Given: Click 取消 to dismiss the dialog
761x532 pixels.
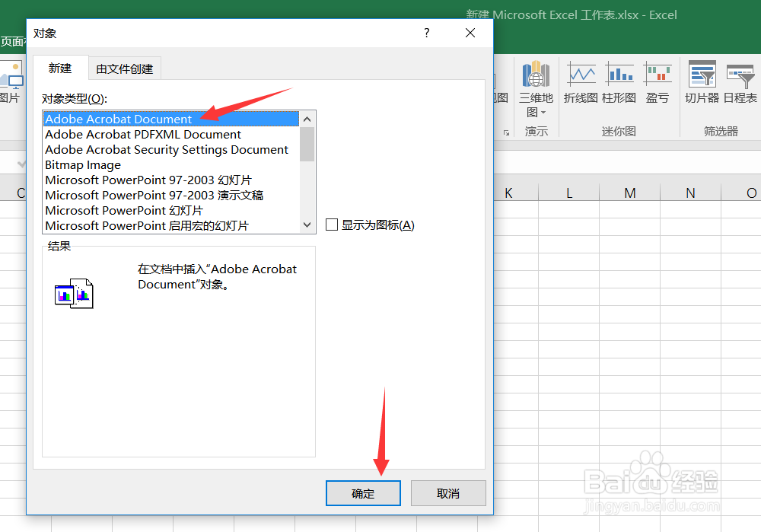Looking at the screenshot, I should click(448, 493).
